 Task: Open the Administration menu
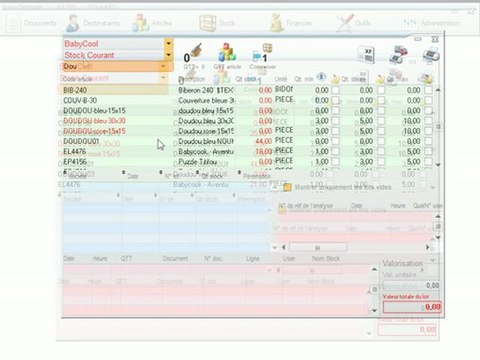coord(432,23)
